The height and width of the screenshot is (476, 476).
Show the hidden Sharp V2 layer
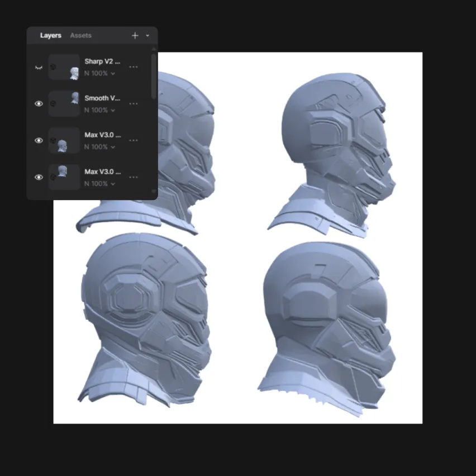point(39,68)
